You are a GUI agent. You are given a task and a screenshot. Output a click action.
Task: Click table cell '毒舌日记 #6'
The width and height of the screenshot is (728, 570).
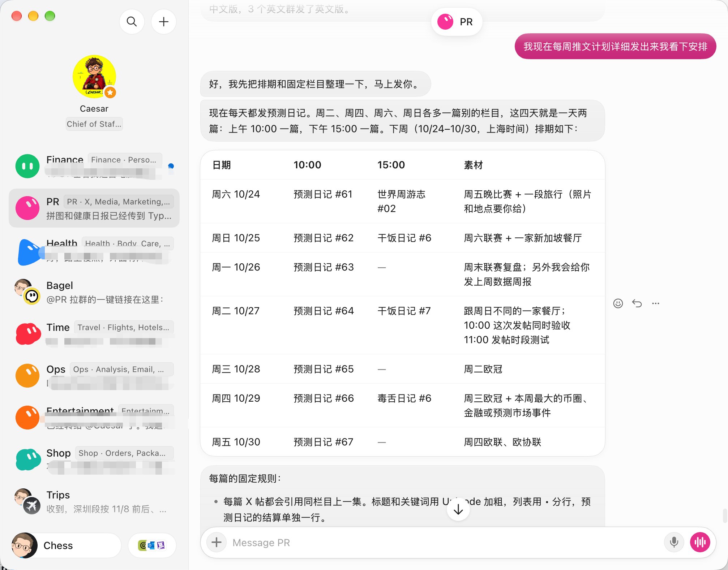tap(404, 398)
